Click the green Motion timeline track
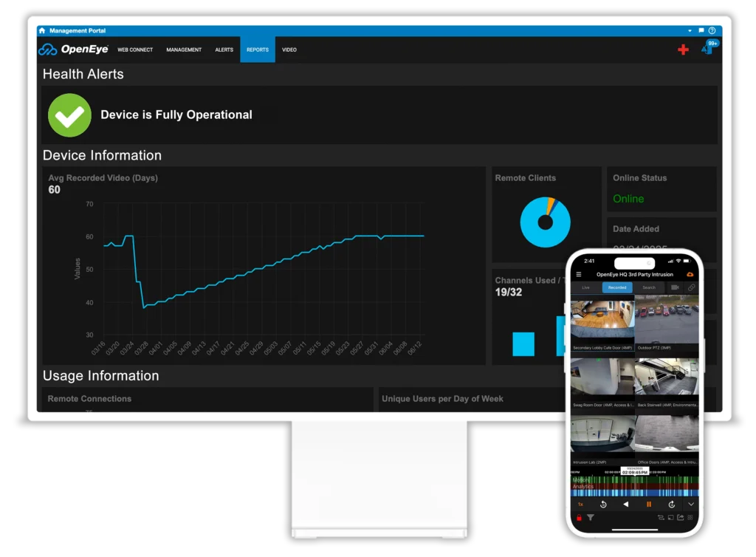Image resolution: width=756 pixels, height=557 pixels. point(634,480)
